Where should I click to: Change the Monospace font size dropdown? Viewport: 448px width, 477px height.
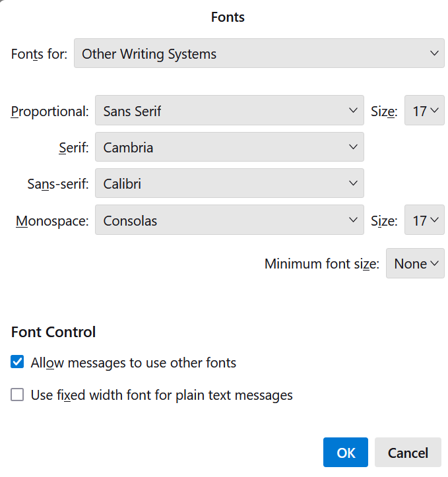pos(424,220)
